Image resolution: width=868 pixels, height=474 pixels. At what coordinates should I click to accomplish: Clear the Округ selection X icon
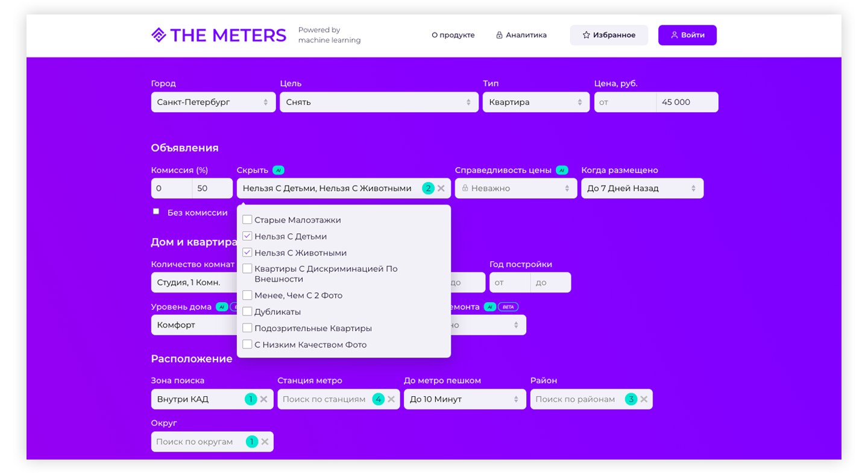264,441
